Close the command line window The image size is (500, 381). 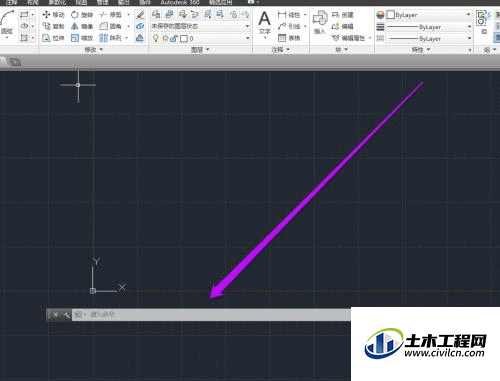click(x=56, y=315)
